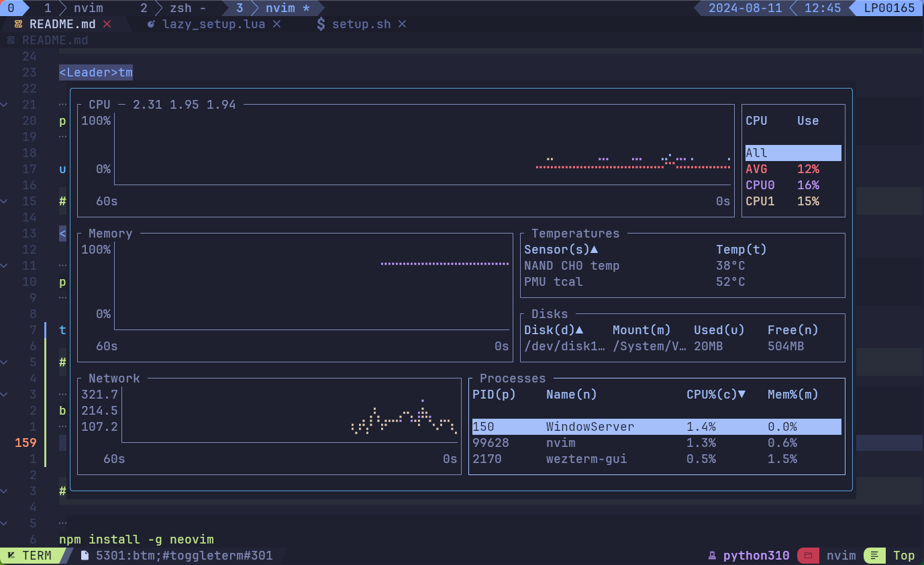This screenshot has height=565, width=924.
Task: Select the WindowServer process row
Action: [657, 427]
